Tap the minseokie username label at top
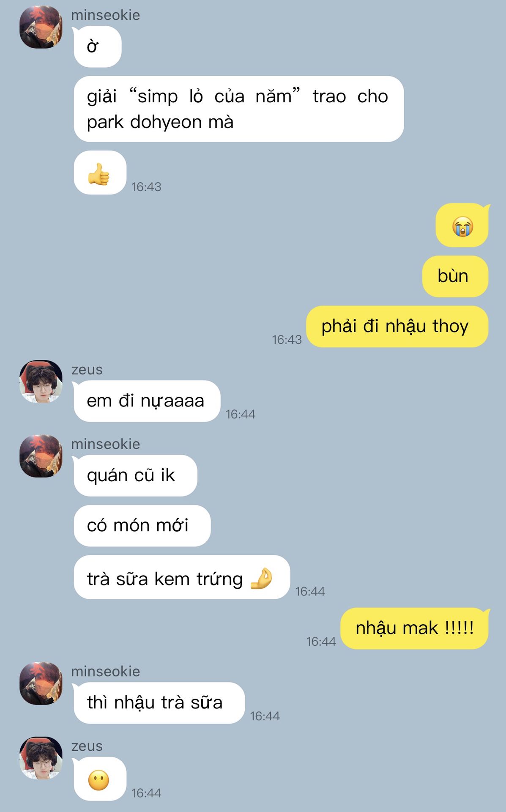 106,15
